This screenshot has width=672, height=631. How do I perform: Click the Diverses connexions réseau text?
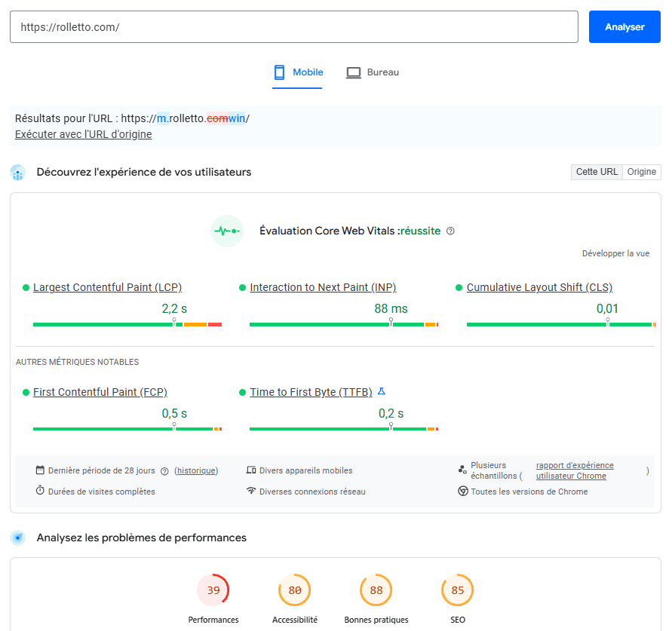pyautogui.click(x=312, y=492)
